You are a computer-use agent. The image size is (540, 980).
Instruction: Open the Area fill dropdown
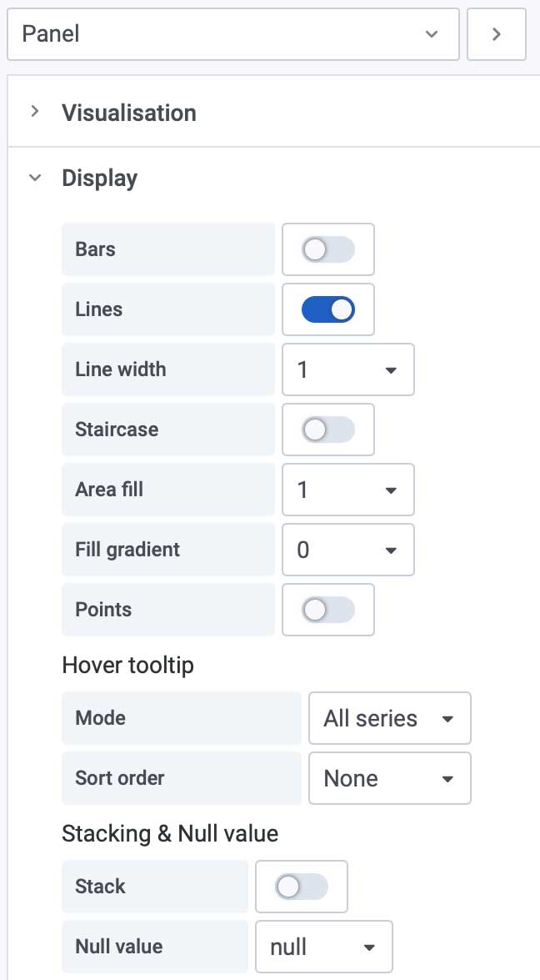pos(347,490)
